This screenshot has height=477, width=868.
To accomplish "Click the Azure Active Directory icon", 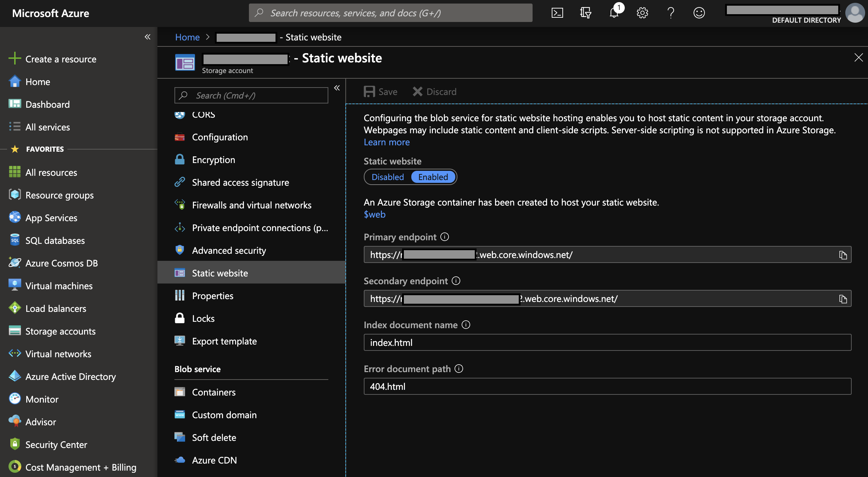I will pyautogui.click(x=15, y=376).
